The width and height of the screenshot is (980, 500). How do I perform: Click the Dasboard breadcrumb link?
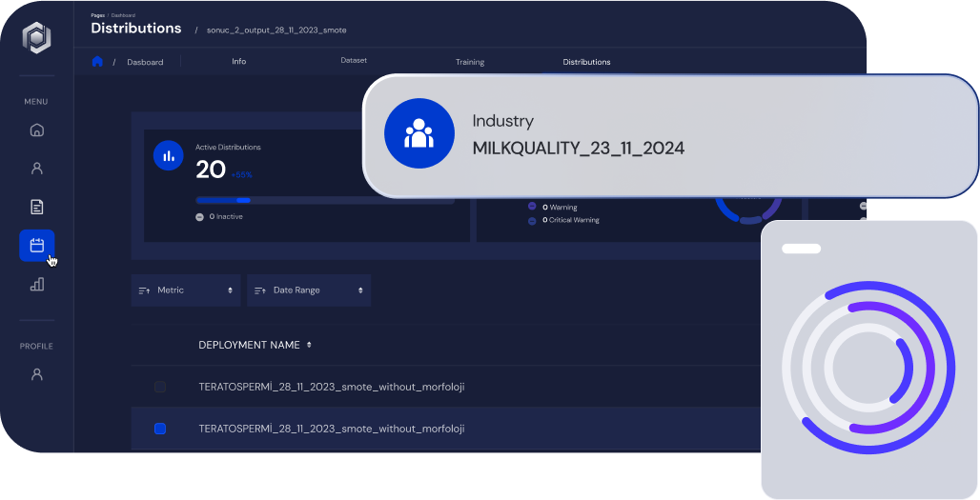coord(145,62)
